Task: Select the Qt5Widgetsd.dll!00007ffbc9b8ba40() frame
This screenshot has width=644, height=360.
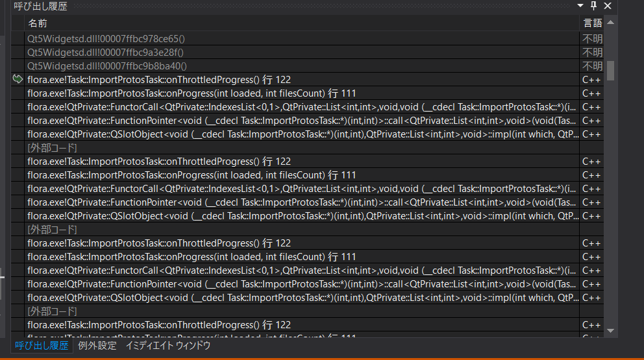Action: click(106, 66)
